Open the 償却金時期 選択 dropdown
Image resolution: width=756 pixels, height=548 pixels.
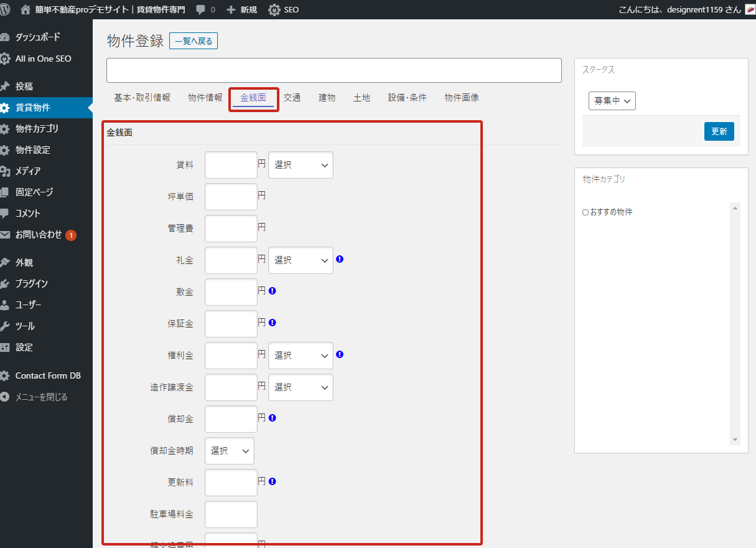[229, 451]
